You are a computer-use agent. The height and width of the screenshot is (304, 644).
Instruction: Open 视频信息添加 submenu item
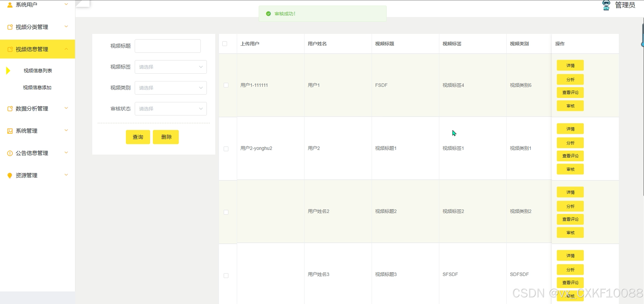37,88
